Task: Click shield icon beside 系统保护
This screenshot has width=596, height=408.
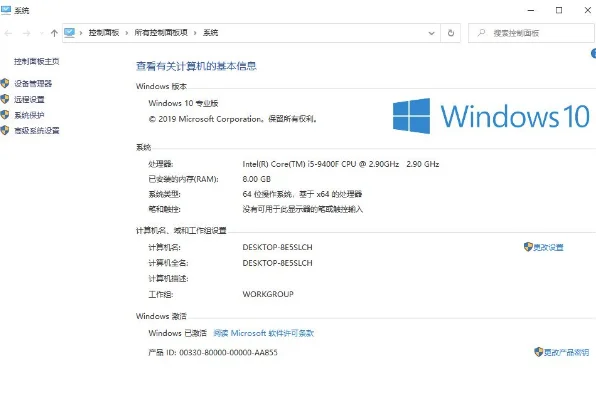Action: pos(5,114)
